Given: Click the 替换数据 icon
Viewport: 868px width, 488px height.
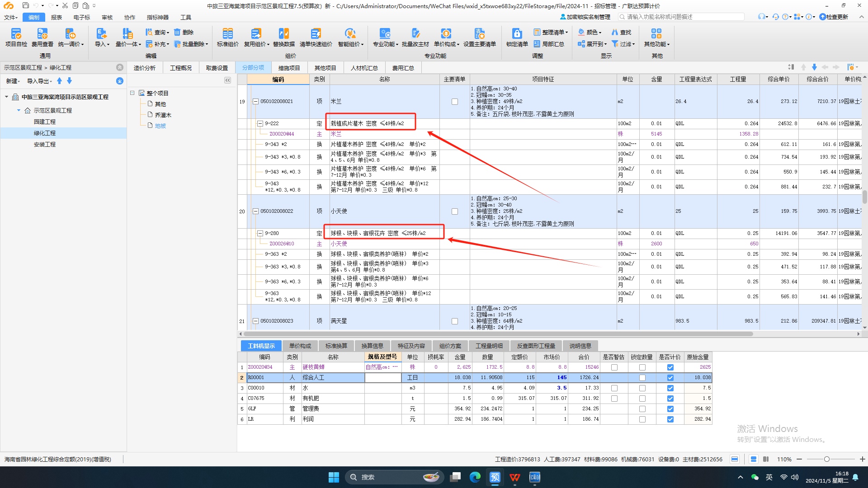Looking at the screenshot, I should pos(283,37).
